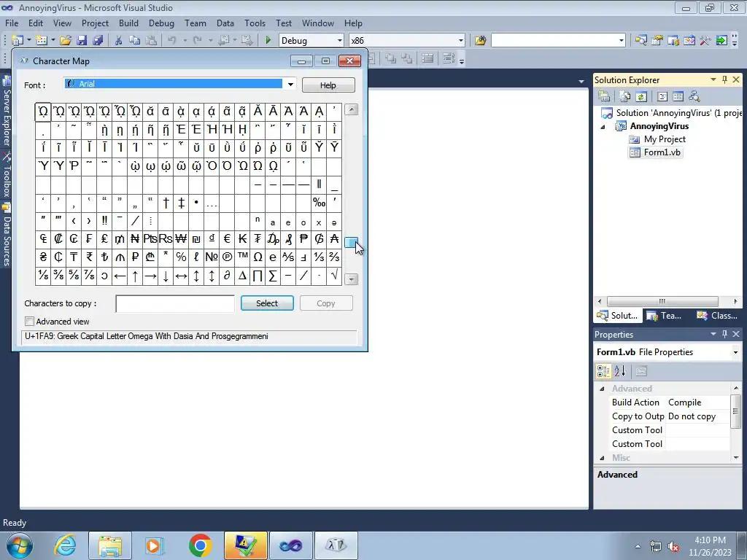Switch Properties grid to Categorized view

coord(603,371)
